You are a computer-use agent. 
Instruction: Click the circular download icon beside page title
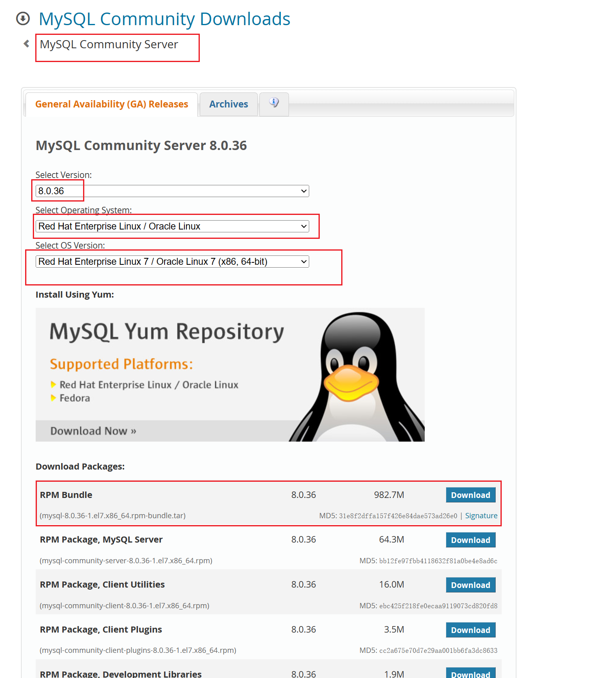[23, 19]
